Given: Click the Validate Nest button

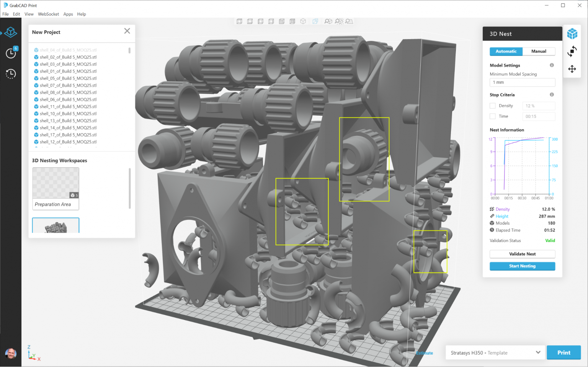Looking at the screenshot, I should point(522,254).
